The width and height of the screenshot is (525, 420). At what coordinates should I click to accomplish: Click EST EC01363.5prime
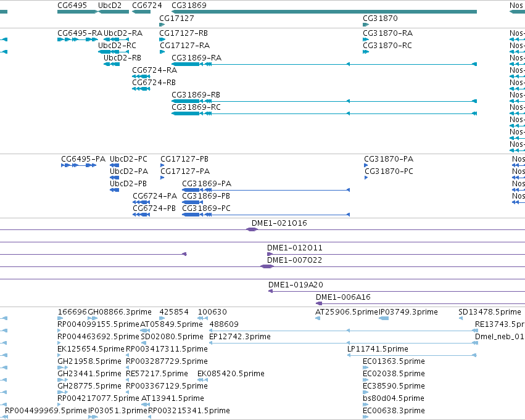pos(394,362)
